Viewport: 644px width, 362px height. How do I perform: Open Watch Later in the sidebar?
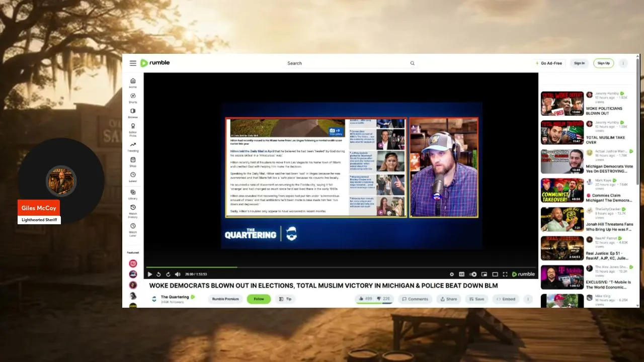[x=133, y=229]
